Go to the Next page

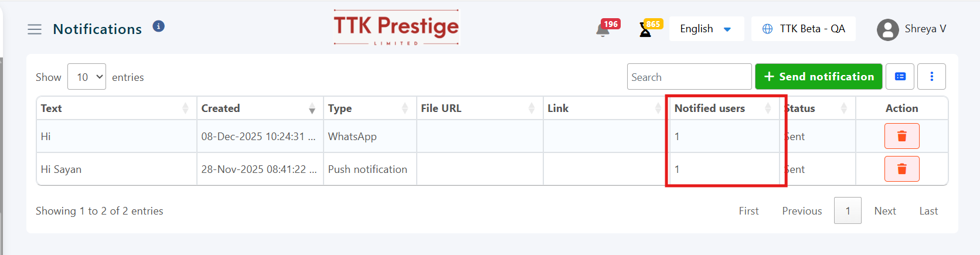(x=885, y=211)
